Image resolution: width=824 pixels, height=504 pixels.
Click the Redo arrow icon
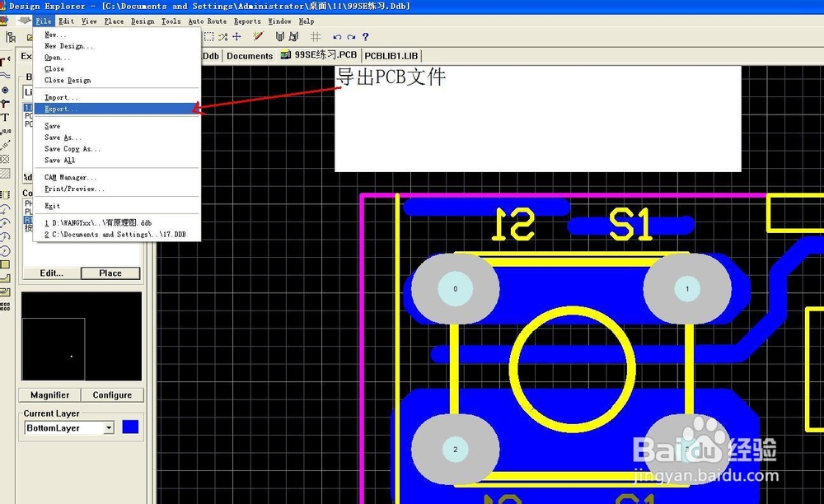pyautogui.click(x=351, y=37)
